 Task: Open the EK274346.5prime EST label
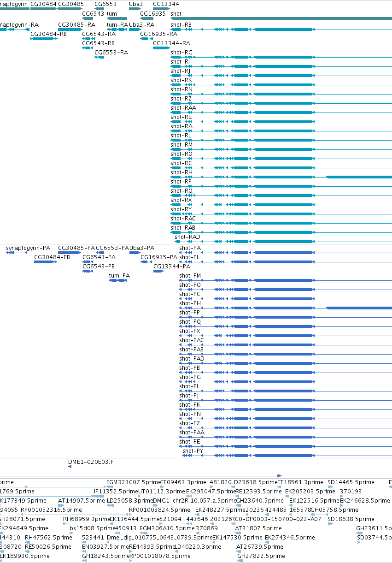290,537
